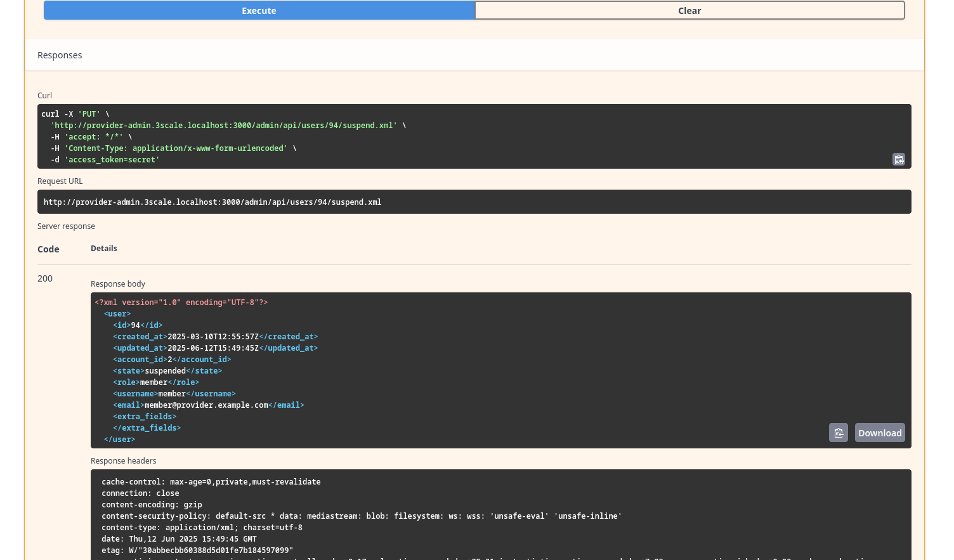954x560 pixels.
Task: Click the Server response label
Action: pyautogui.click(x=66, y=226)
